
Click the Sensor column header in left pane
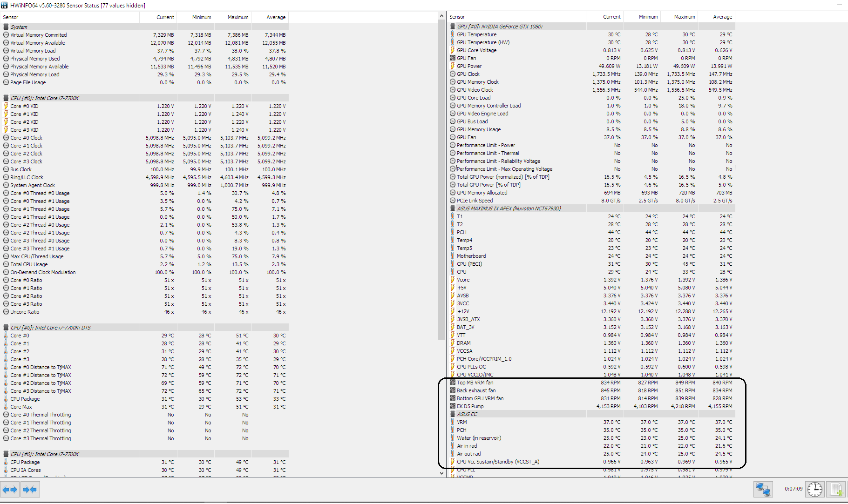pyautogui.click(x=70, y=17)
